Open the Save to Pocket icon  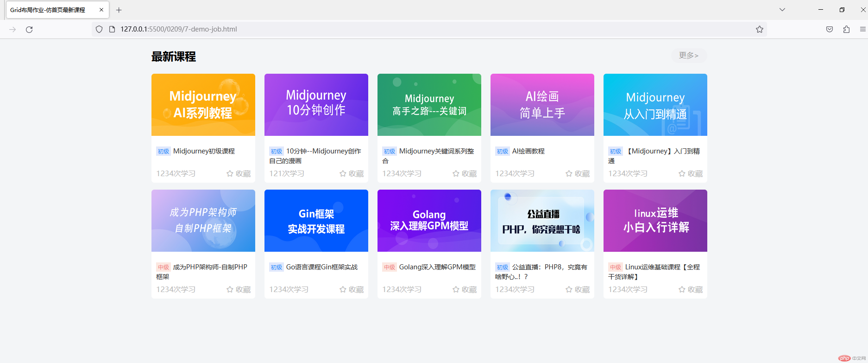pyautogui.click(x=830, y=29)
